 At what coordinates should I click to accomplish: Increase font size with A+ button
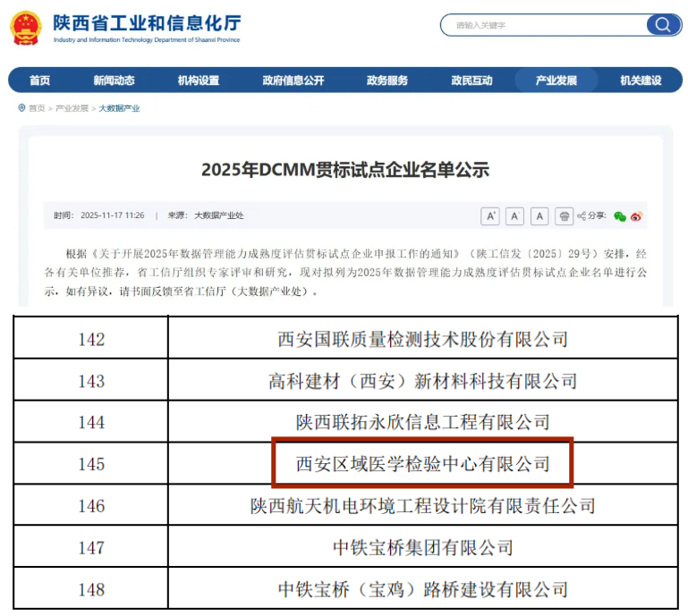[490, 216]
